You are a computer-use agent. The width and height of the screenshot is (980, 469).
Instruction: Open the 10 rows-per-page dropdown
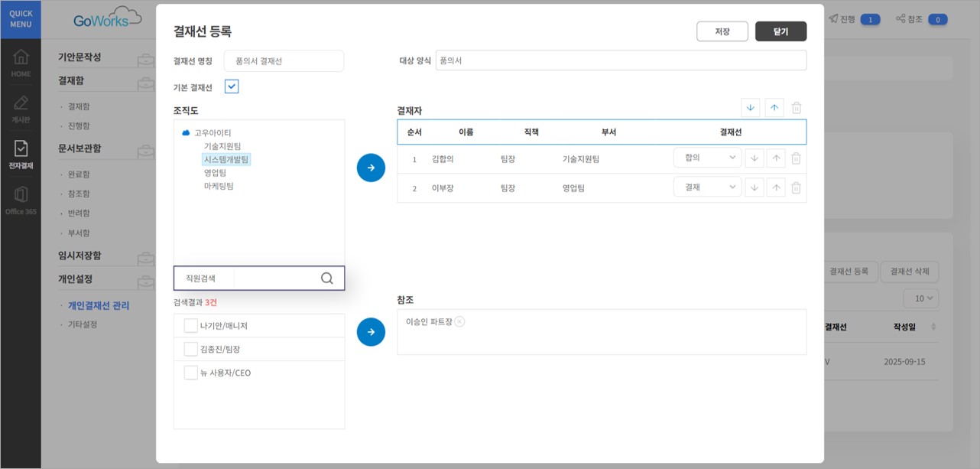pyautogui.click(x=921, y=298)
